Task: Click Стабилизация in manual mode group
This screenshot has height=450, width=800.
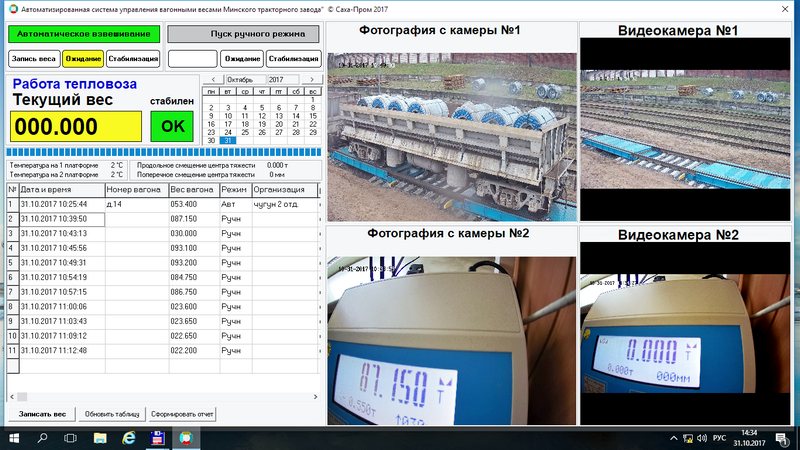Action: click(x=293, y=59)
